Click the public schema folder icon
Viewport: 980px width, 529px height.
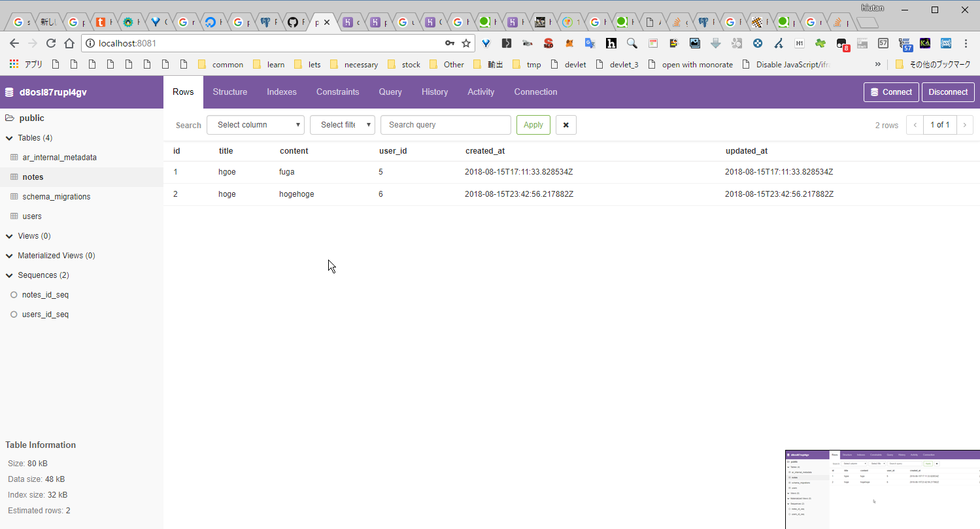(10, 118)
